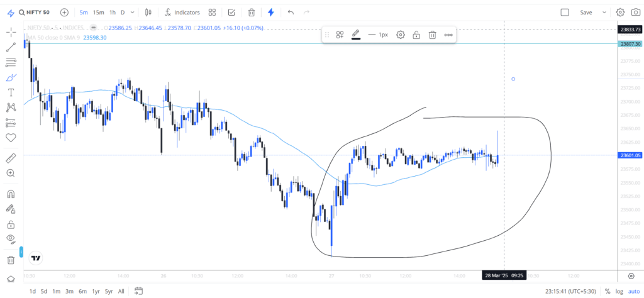Open indicator templates grid icon
Screen dimensions: 644x298
tap(212, 13)
